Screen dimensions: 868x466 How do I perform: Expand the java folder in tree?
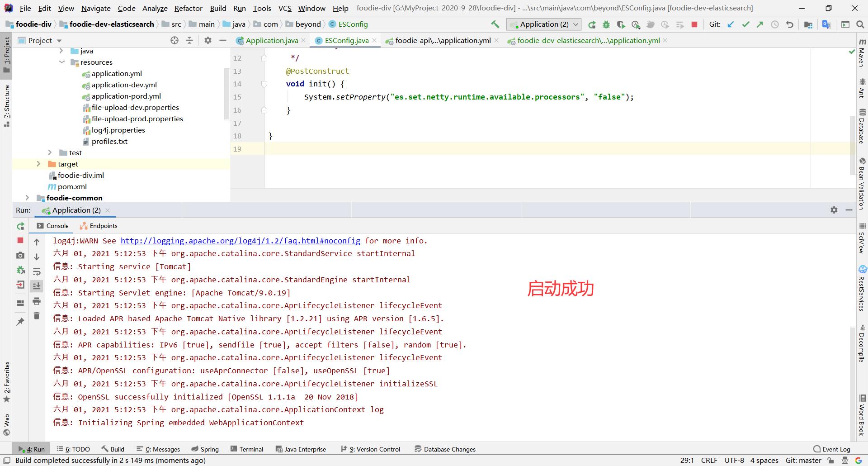click(x=61, y=51)
